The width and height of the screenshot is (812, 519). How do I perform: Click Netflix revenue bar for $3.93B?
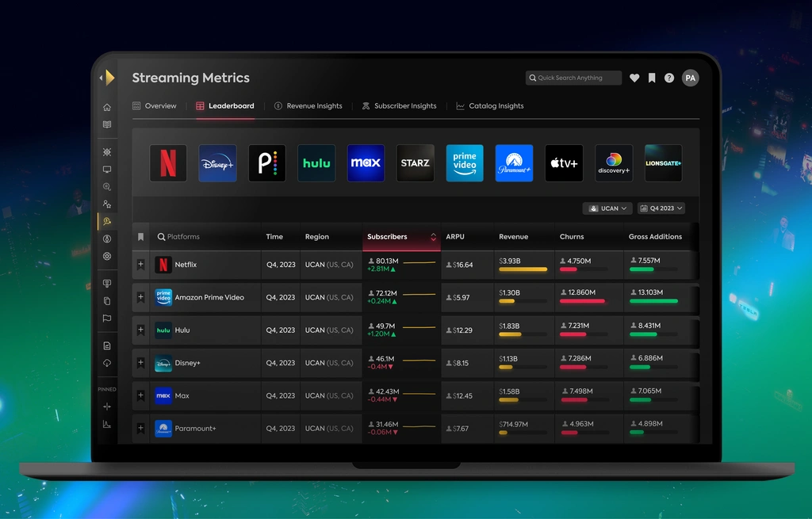pyautogui.click(x=523, y=269)
